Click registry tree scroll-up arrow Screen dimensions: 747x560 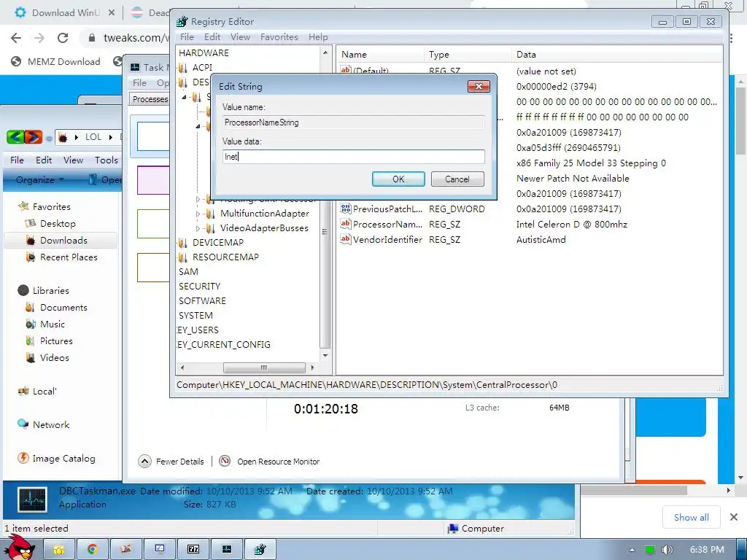(325, 52)
